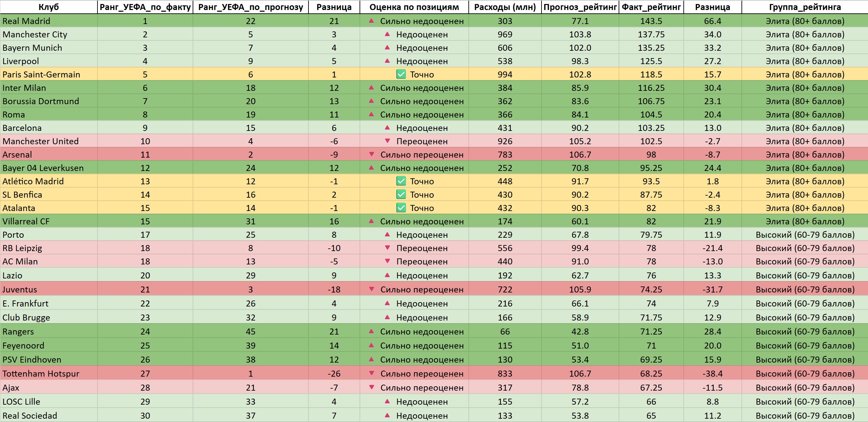The image size is (868, 422).
Task: Click the down triangle in Arsenal row
Action: pos(372,154)
